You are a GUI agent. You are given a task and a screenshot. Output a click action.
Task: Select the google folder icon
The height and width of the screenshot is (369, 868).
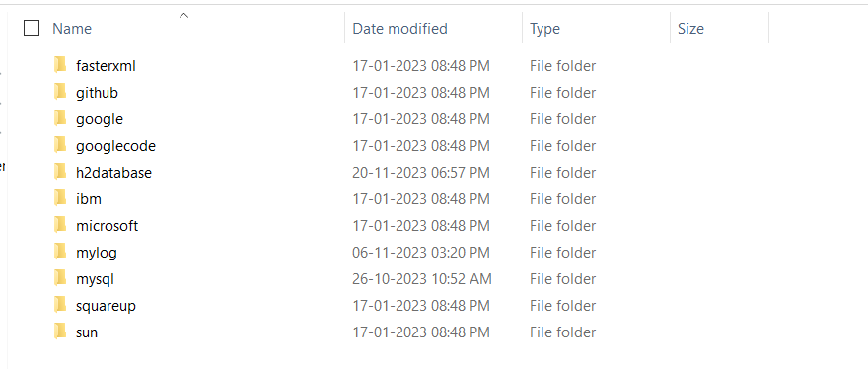pos(60,118)
